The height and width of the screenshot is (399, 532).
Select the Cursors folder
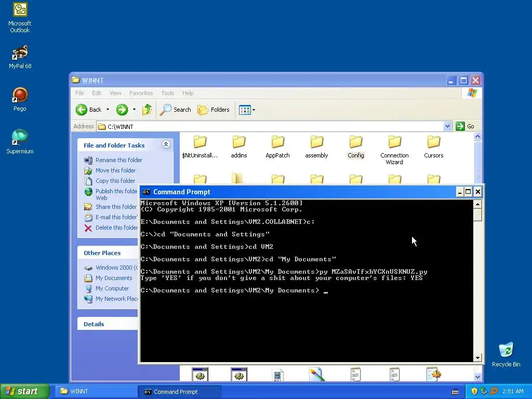point(434,147)
